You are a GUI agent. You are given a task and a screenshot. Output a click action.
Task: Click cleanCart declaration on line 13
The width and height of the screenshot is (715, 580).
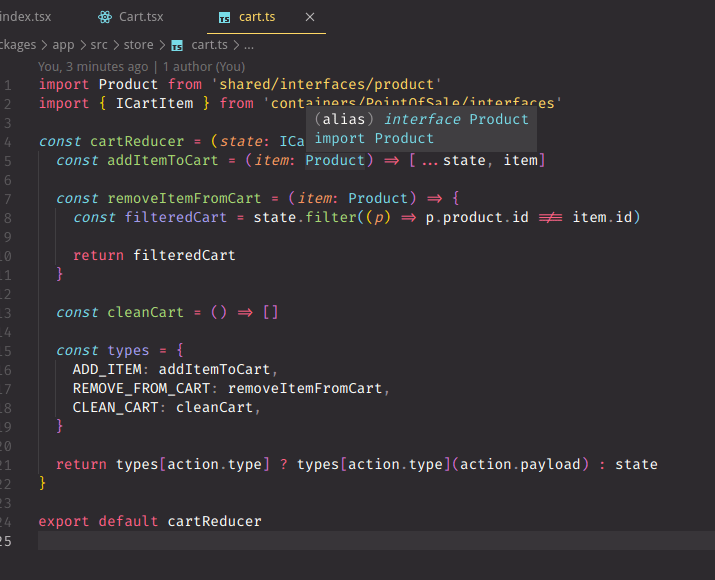145,312
